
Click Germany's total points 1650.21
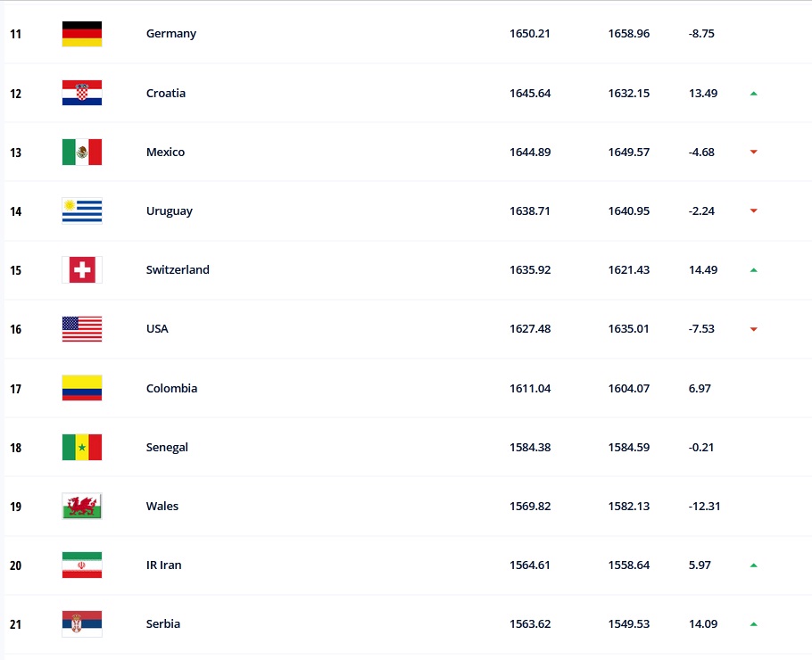(530, 34)
